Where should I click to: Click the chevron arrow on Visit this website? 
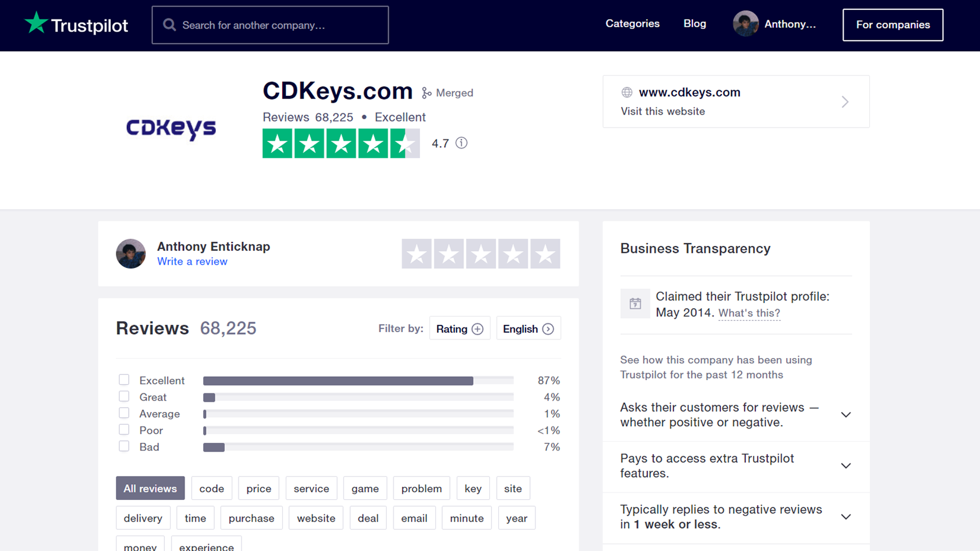tap(845, 101)
